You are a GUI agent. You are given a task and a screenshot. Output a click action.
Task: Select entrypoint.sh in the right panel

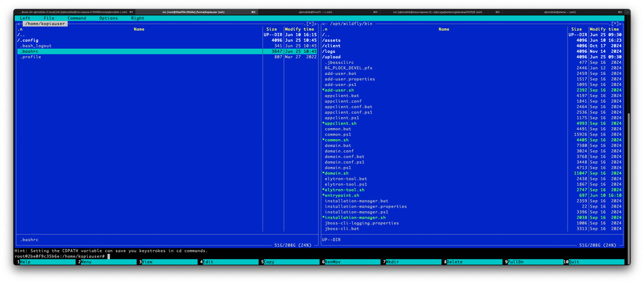pyautogui.click(x=342, y=195)
